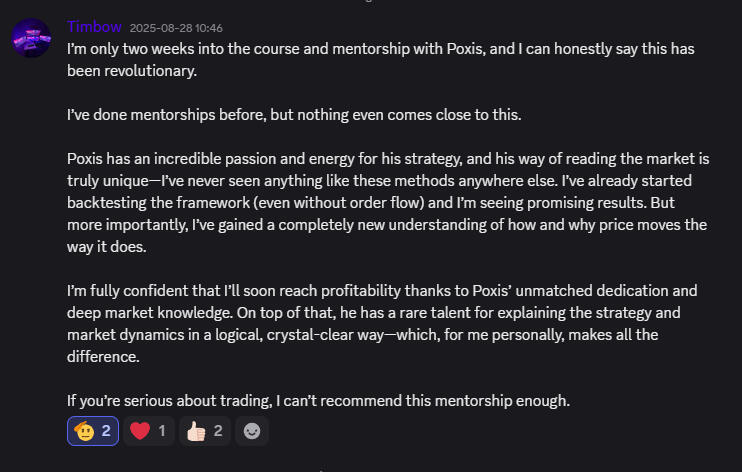Click the count beside the thumbs up reaction
This screenshot has height=472, width=742.
pos(217,431)
